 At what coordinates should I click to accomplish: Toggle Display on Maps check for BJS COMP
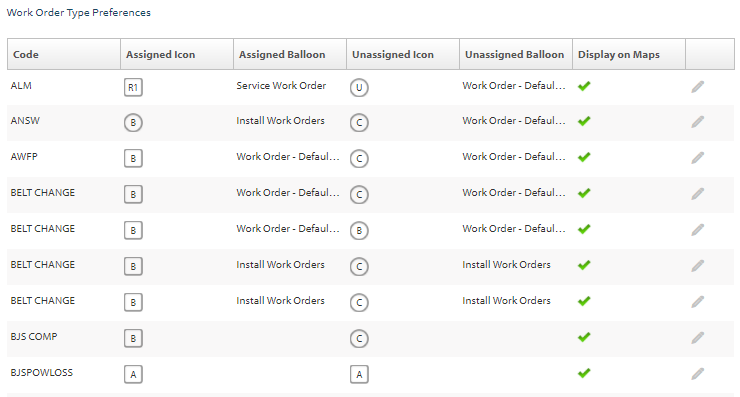[584, 337]
